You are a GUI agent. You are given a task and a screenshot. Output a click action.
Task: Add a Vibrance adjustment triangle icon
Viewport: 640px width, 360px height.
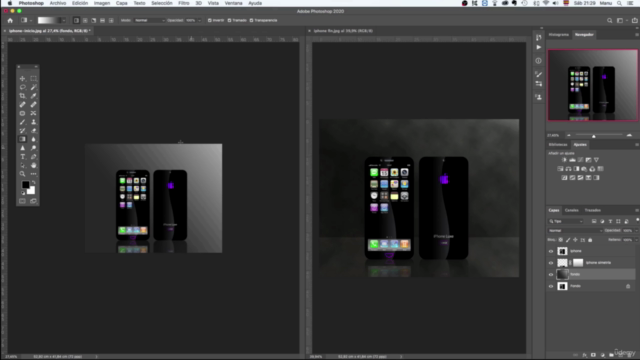(596, 160)
